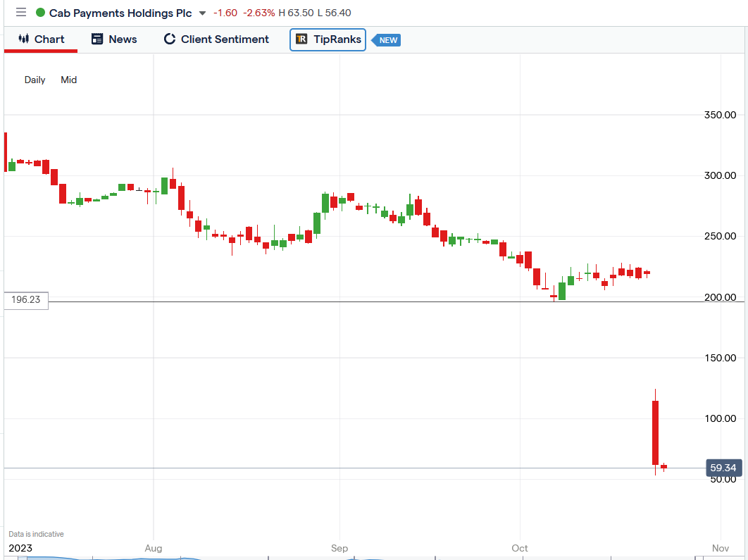Click the current price tag 59.34
The width and height of the screenshot is (748, 560).
[x=723, y=468]
